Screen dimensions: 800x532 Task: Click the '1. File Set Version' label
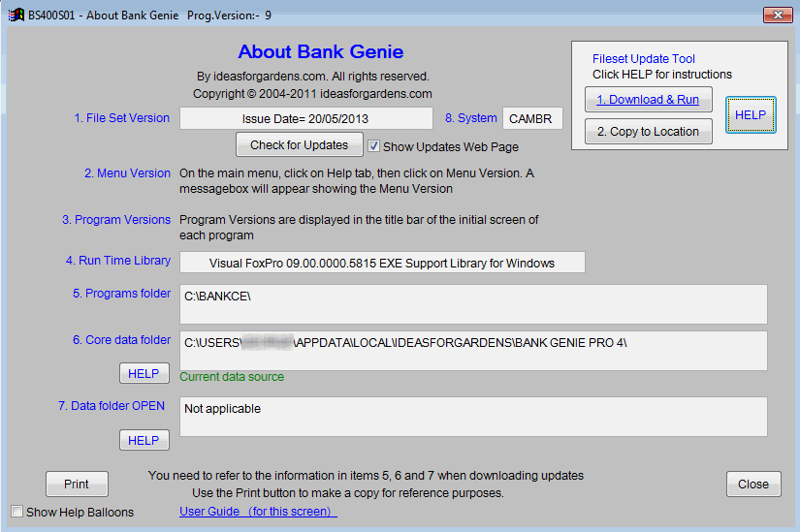click(x=122, y=118)
